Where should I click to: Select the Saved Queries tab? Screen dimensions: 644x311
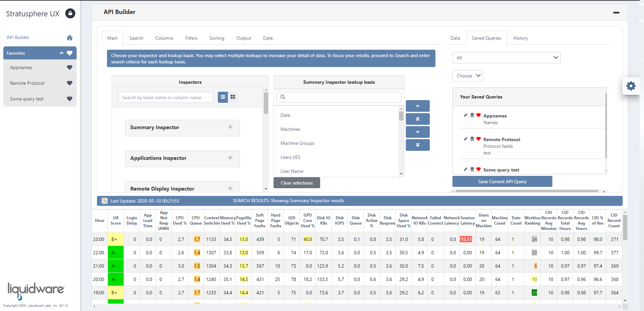click(x=486, y=38)
